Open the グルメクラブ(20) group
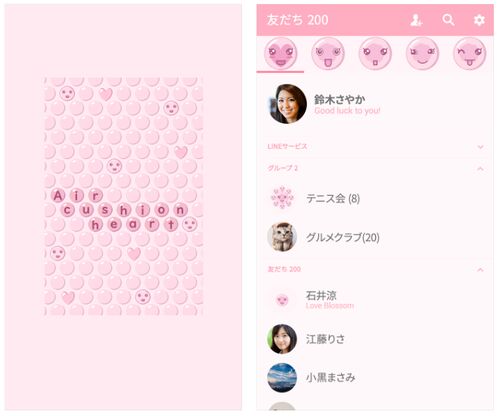500x416 pixels. (375, 237)
